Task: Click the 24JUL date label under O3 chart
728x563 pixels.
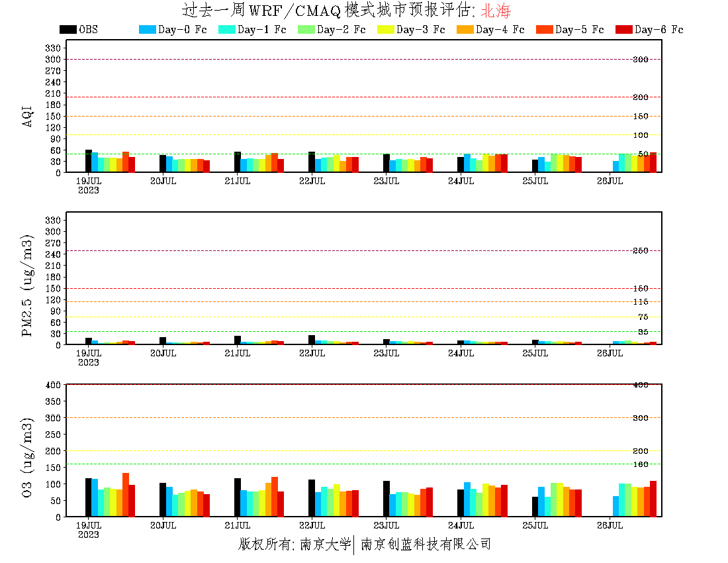Action: click(461, 526)
